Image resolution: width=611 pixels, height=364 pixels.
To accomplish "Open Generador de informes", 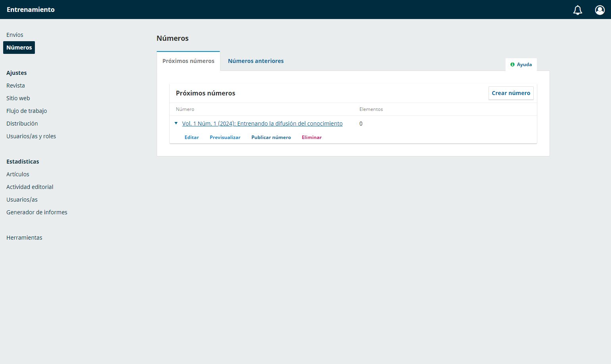I will (x=37, y=212).
